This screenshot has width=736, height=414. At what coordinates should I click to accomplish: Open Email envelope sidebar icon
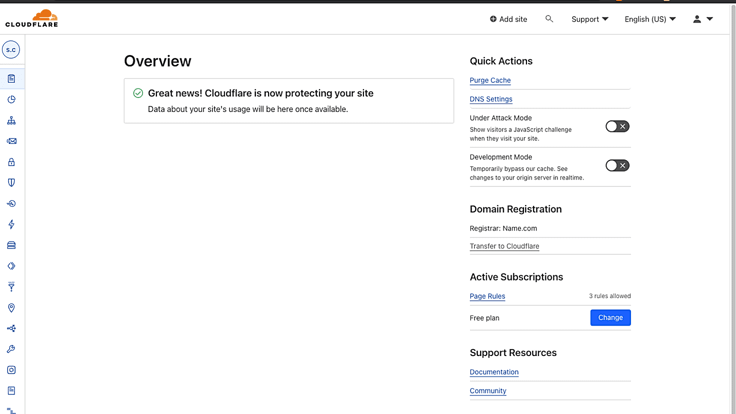11,141
